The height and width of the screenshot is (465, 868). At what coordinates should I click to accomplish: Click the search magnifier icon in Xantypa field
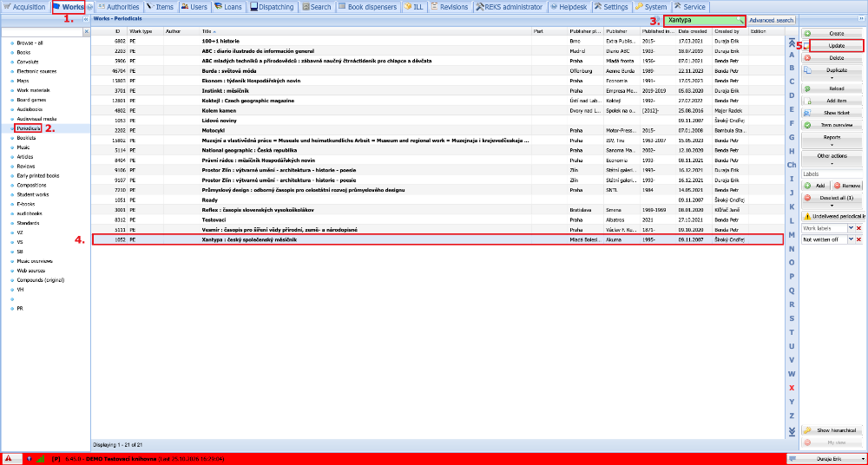(x=740, y=20)
